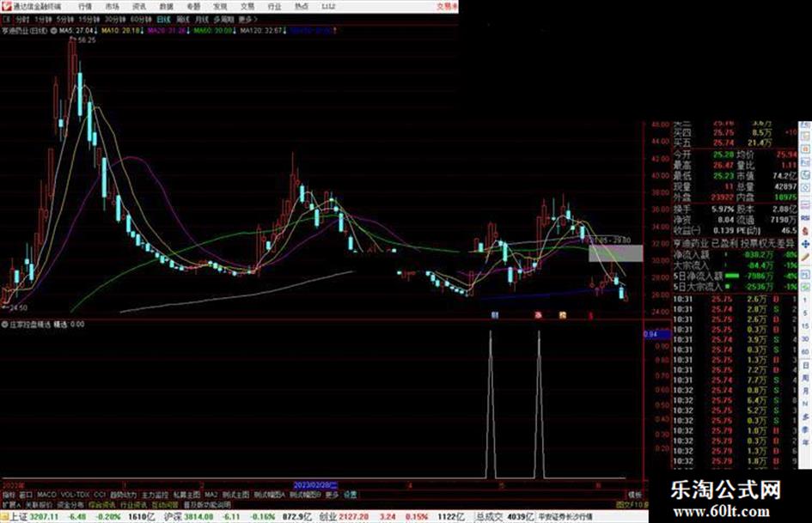This screenshot has height=523, width=812.
Task: Switch chart to 15分钟 period
Action: pyautogui.click(x=89, y=19)
